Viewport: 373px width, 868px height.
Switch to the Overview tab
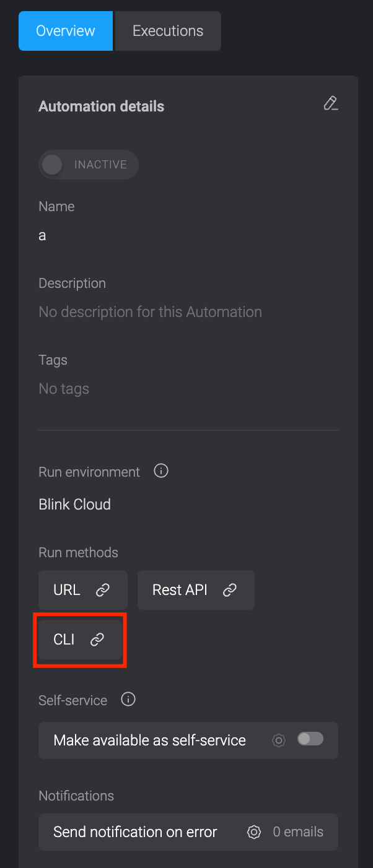pos(66,30)
